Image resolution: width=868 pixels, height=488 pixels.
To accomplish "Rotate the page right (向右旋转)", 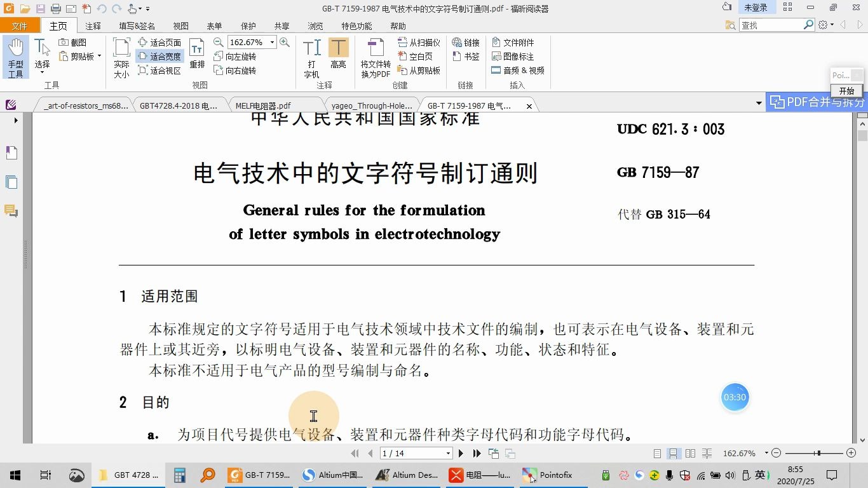I will 234,71.
